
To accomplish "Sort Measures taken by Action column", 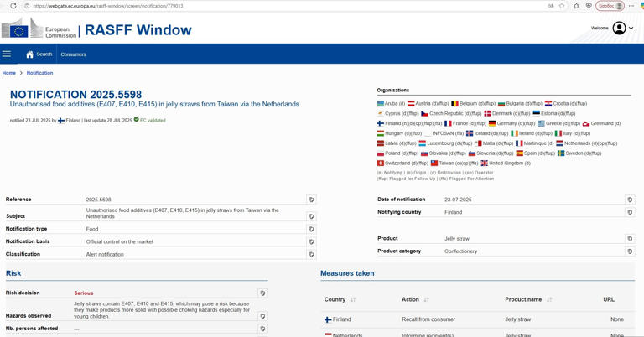I will coord(426,299).
